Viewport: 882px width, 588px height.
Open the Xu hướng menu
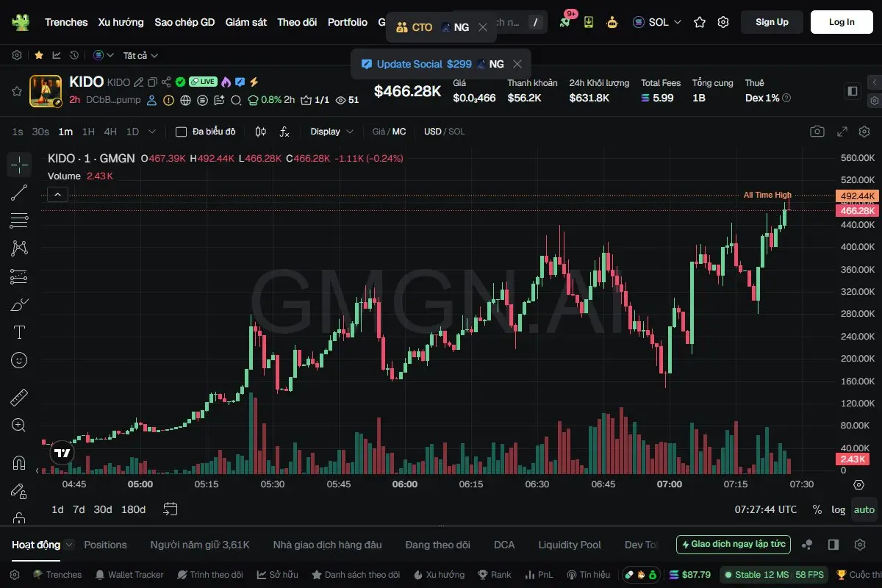[x=121, y=22]
